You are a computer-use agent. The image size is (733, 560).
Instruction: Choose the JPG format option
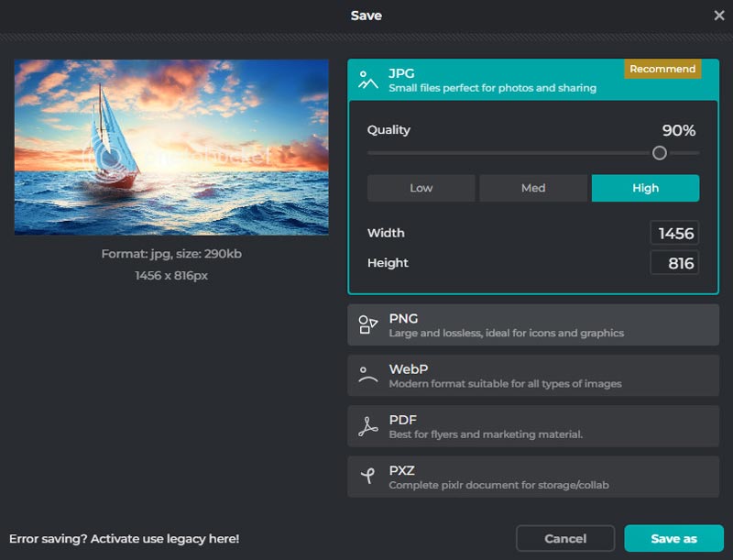click(x=533, y=80)
